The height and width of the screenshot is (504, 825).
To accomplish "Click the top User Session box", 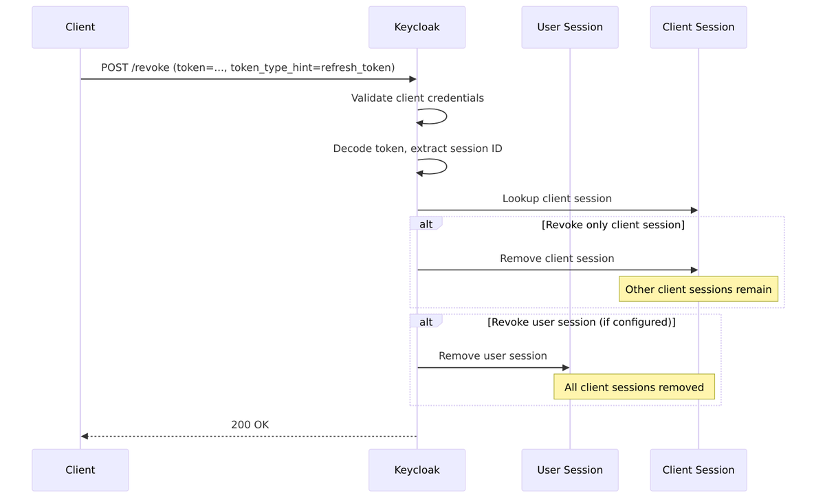I will tap(569, 28).
